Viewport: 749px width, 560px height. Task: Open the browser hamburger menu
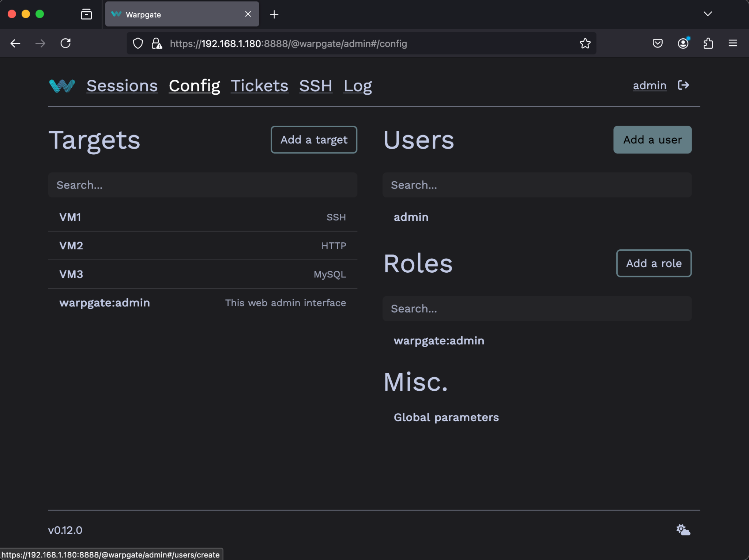tap(733, 43)
